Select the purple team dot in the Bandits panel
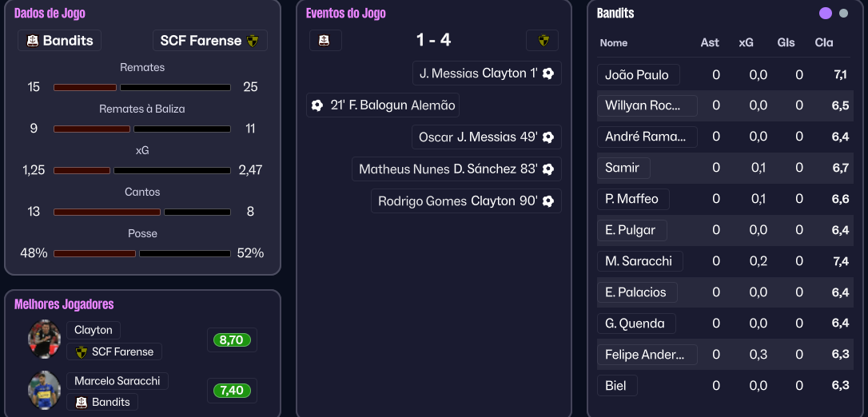This screenshot has width=868, height=417. pyautogui.click(x=826, y=14)
